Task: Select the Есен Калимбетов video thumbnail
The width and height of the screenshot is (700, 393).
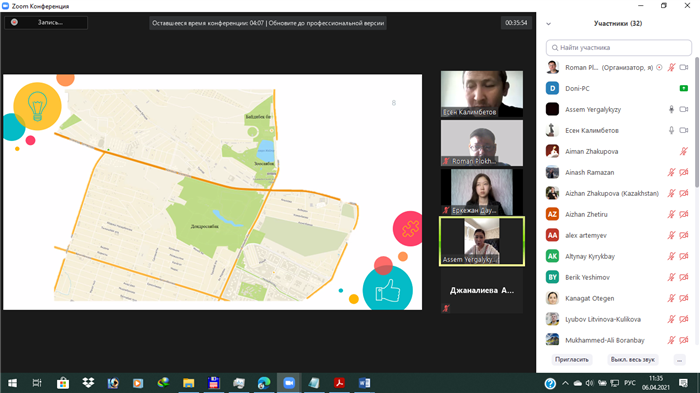Action: [x=482, y=94]
